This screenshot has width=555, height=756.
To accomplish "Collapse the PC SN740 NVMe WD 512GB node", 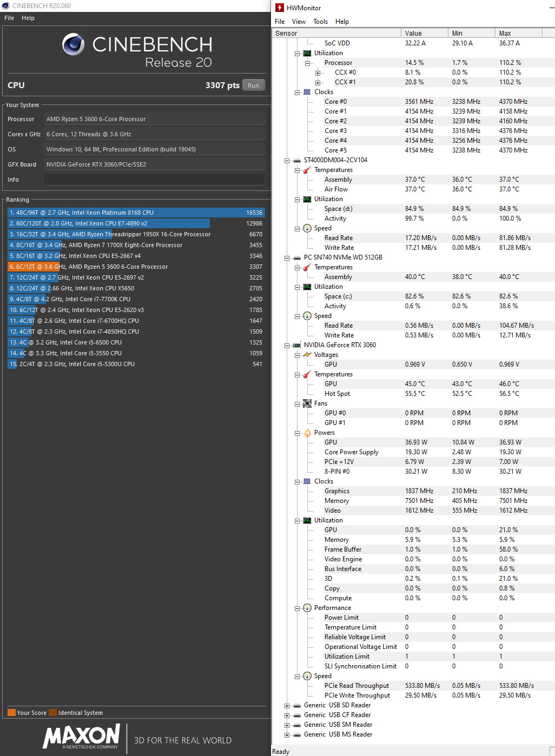I will click(x=287, y=258).
